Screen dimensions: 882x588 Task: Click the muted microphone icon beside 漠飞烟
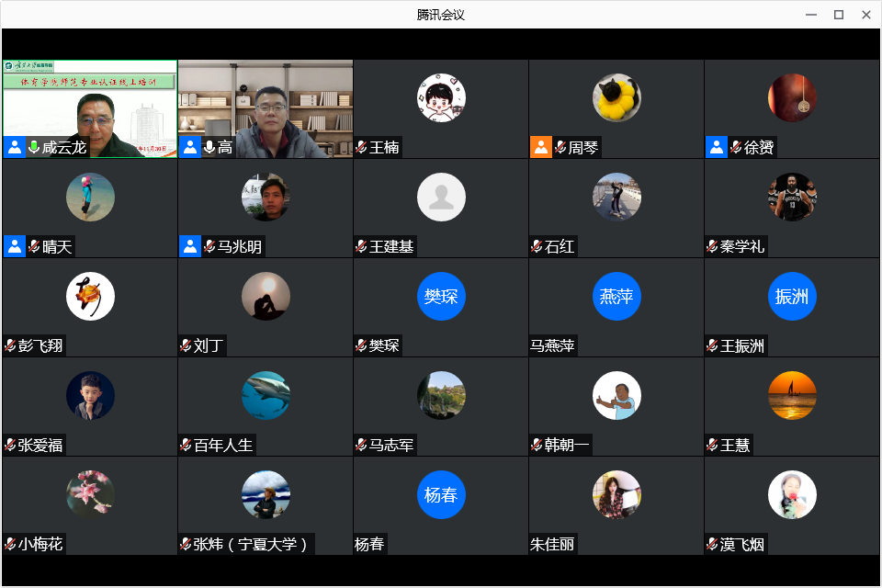point(712,544)
